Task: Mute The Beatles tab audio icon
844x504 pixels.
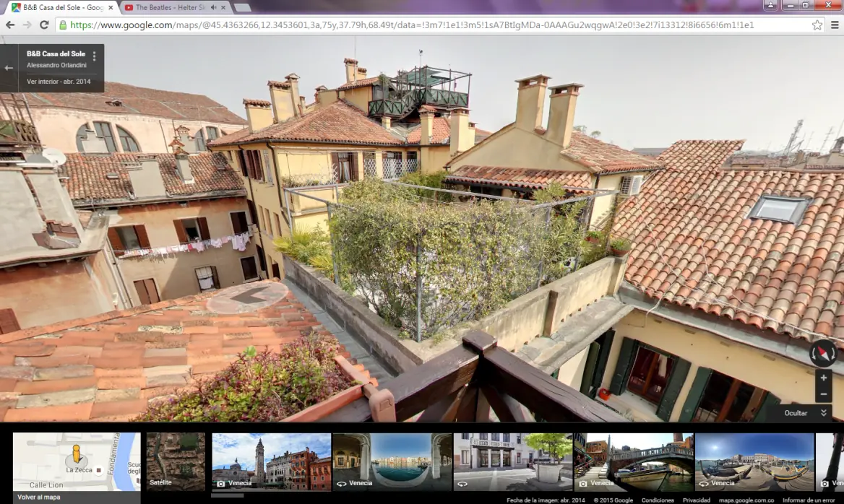Action: click(214, 7)
